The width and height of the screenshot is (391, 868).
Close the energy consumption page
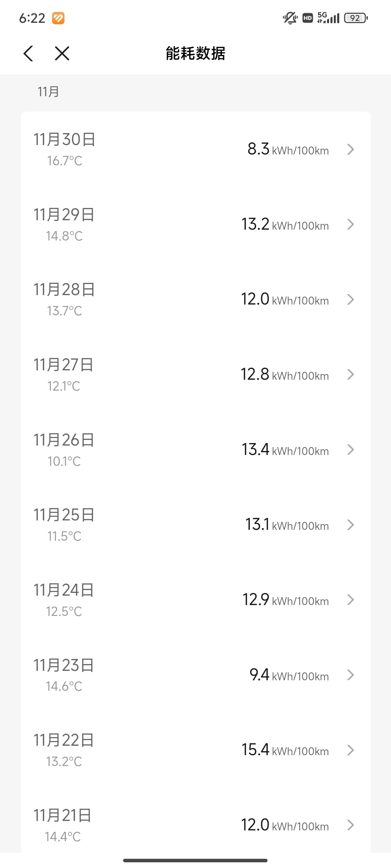(62, 54)
